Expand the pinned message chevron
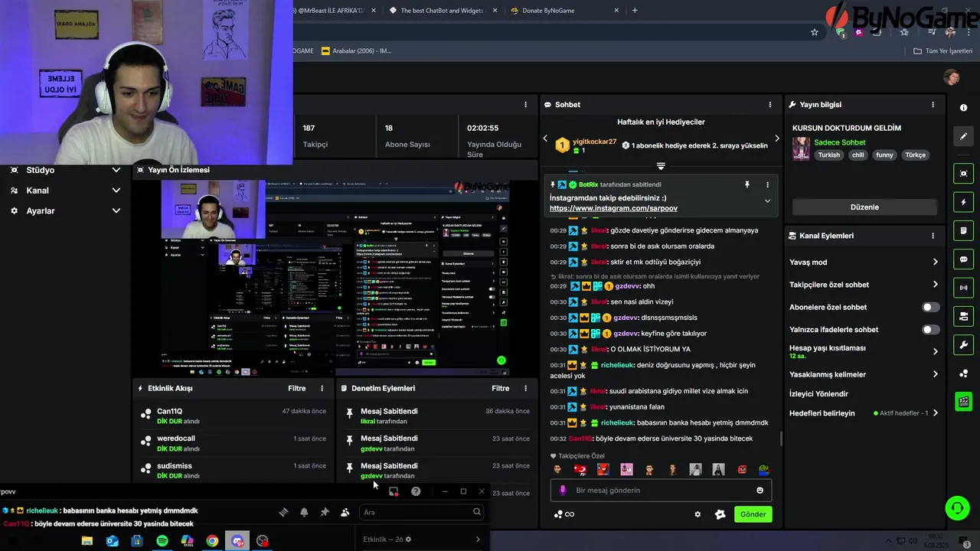Image resolution: width=980 pixels, height=551 pixels. pyautogui.click(x=767, y=201)
